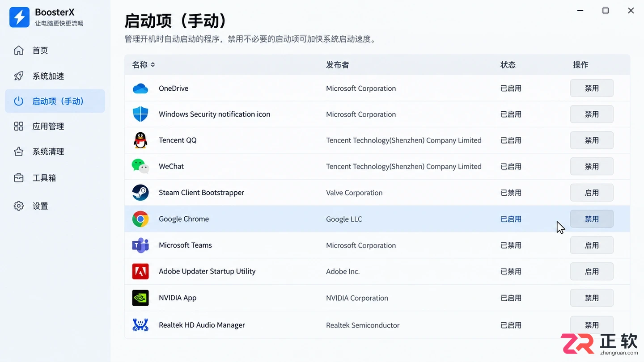Click the Microsoft Teams icon
The image size is (644, 362).
pos(140,245)
